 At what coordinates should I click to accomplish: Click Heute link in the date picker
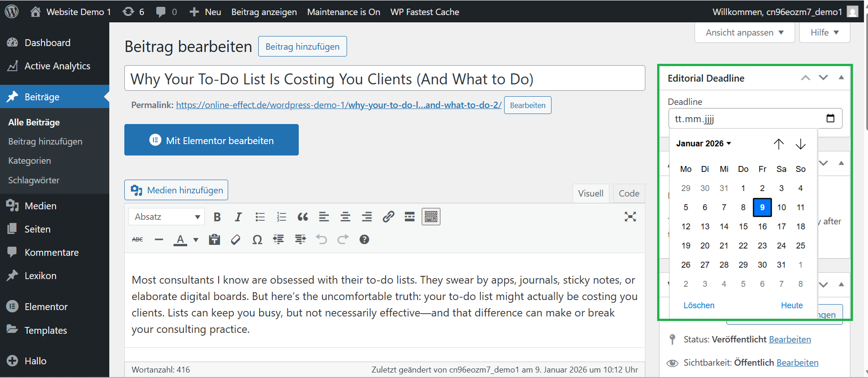click(791, 306)
